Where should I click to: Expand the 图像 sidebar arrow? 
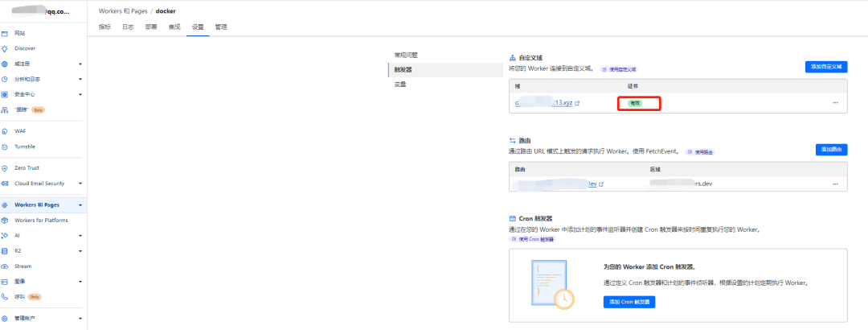(80, 281)
